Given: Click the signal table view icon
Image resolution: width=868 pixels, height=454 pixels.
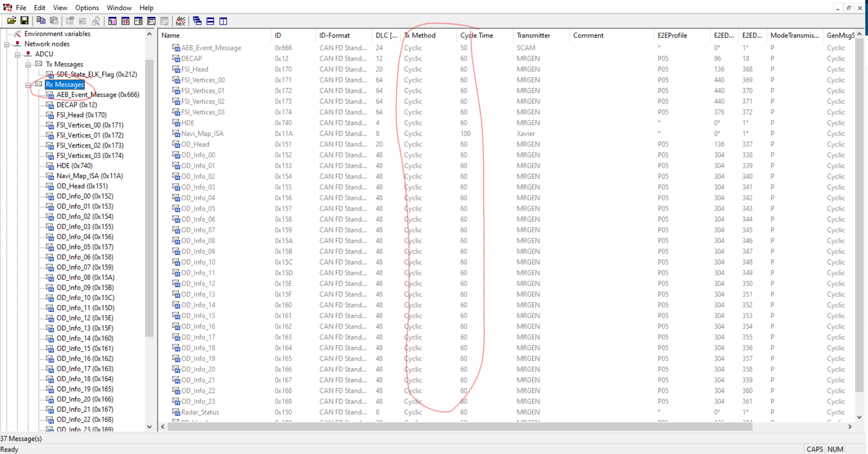Looking at the screenshot, I should point(125,21).
